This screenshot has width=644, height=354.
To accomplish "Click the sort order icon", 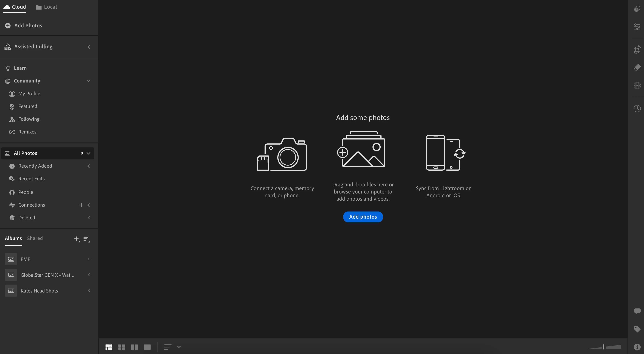I will (167, 347).
